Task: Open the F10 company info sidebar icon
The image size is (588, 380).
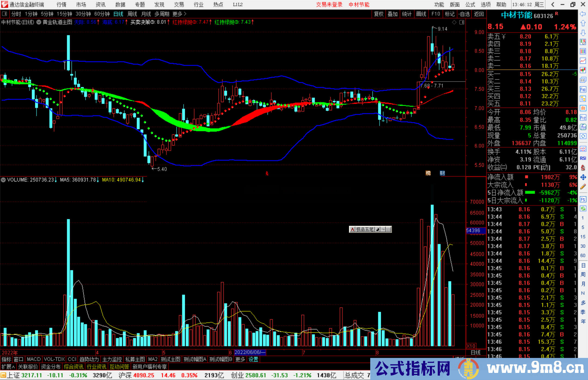Action: pos(583,89)
